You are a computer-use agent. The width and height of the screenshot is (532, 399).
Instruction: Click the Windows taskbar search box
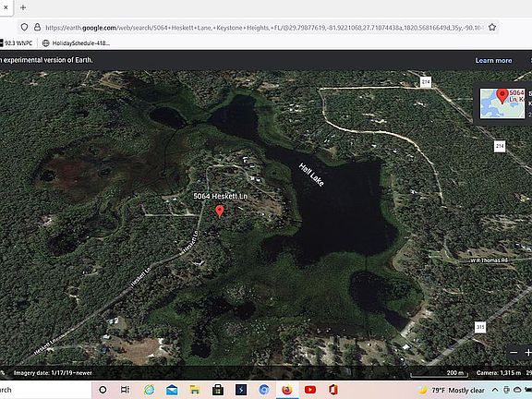(46, 390)
